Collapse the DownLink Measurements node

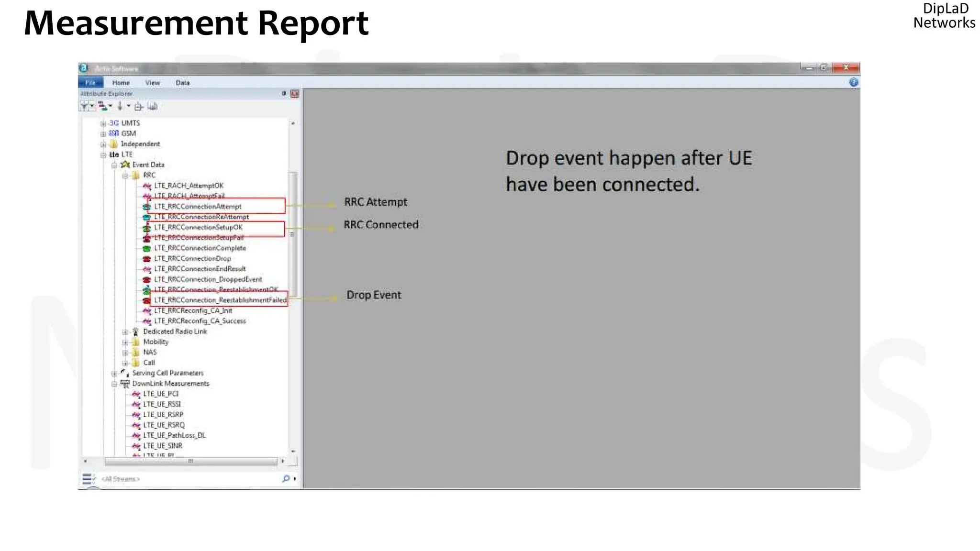[x=114, y=384]
